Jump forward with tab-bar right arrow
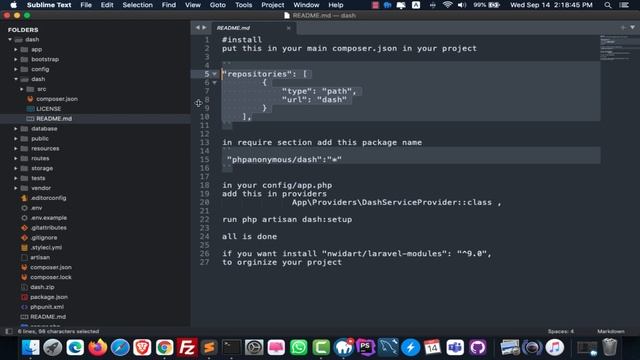This screenshot has height=360, width=640. point(204,28)
